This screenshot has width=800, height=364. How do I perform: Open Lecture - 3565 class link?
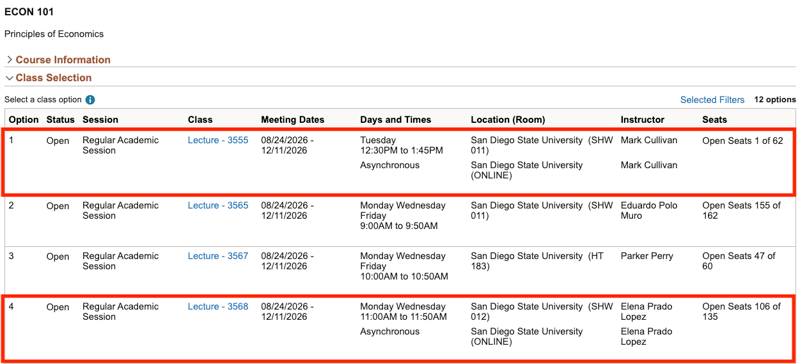(x=218, y=206)
